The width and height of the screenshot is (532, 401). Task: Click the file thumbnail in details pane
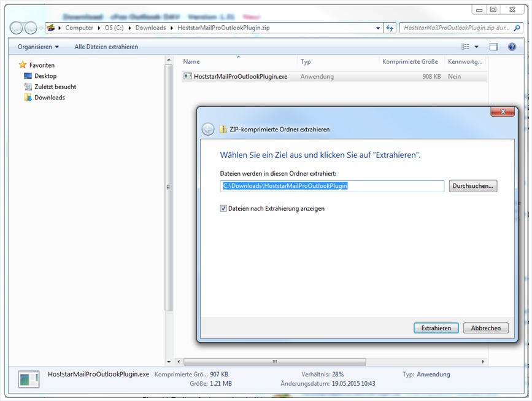pos(28,379)
